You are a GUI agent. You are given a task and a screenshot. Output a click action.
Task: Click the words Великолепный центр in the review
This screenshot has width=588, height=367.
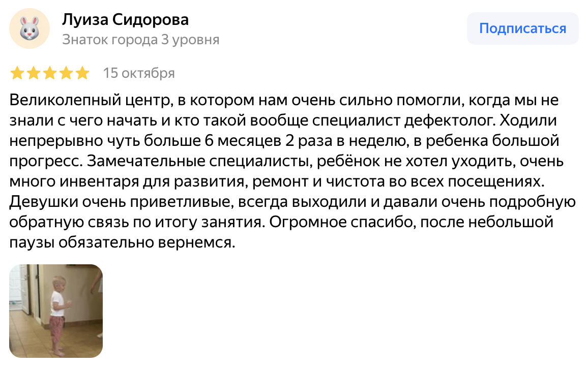click(x=89, y=100)
